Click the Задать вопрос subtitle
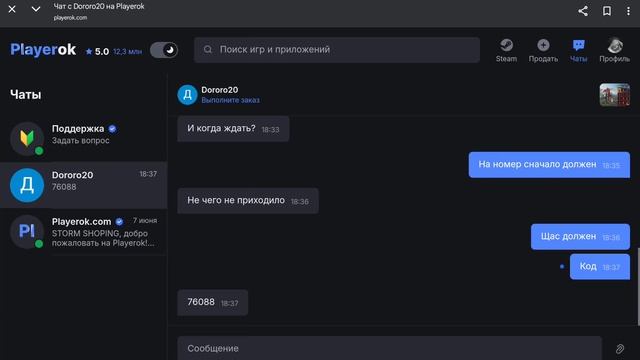640x360 pixels. pos(80,140)
